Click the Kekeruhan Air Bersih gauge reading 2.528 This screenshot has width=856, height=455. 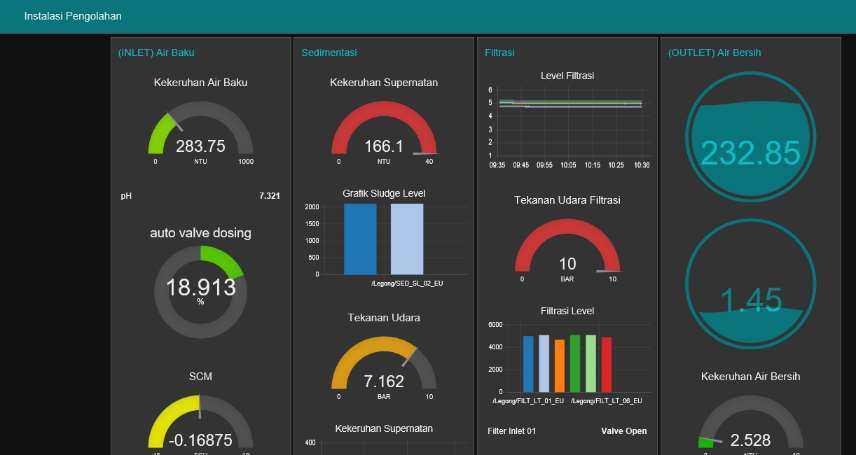pyautogui.click(x=751, y=425)
